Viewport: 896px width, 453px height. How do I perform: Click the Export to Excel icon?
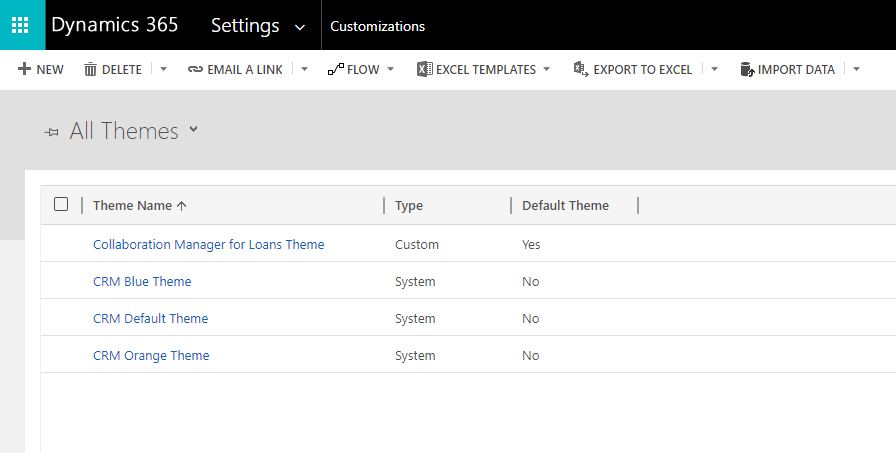point(581,69)
